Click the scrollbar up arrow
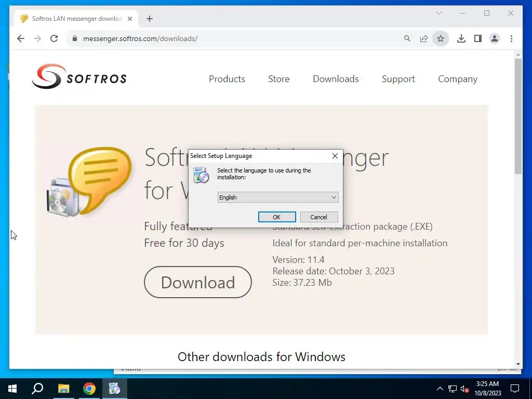This screenshot has height=399, width=532. 518,54
